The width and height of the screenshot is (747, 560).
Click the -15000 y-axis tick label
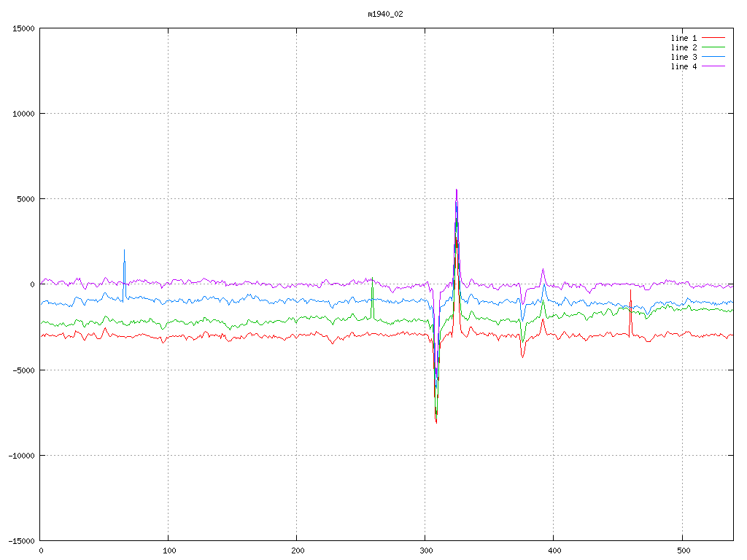coord(21,541)
